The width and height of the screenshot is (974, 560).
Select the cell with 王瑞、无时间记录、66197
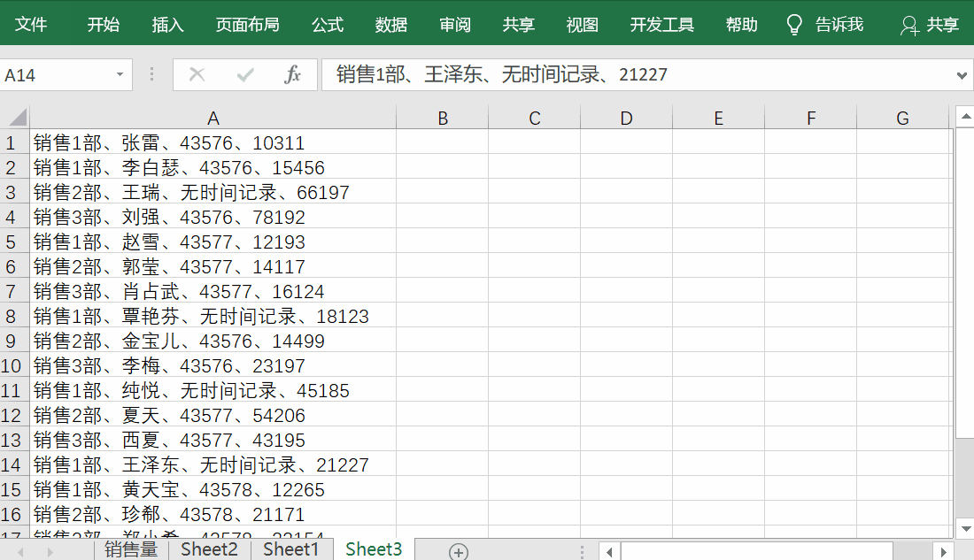point(213,192)
